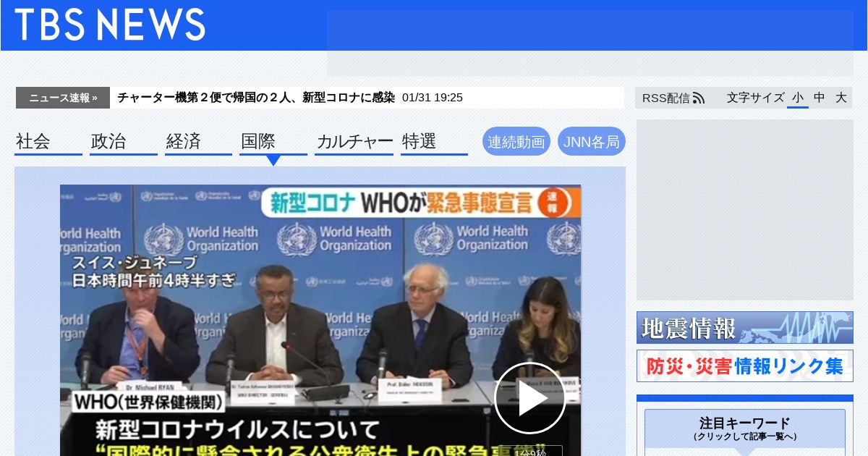
Task: Click the 文字サイズ label
Action: [x=755, y=98]
